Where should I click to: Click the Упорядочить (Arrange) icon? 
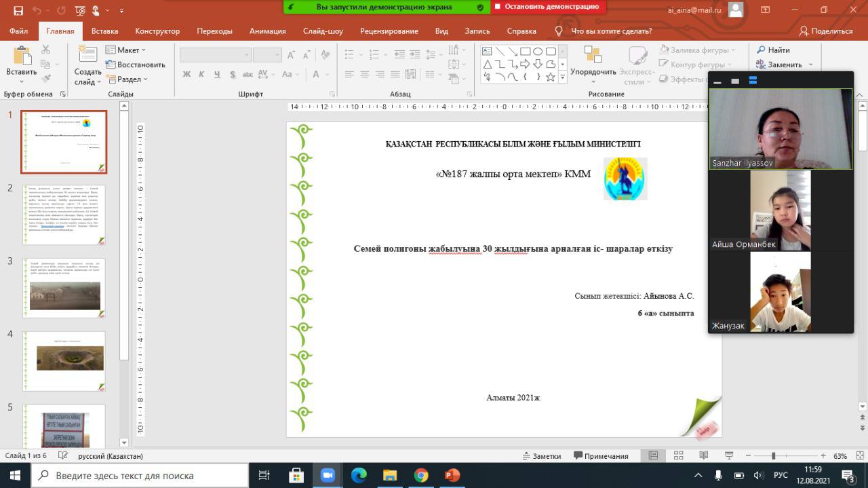[x=593, y=57]
